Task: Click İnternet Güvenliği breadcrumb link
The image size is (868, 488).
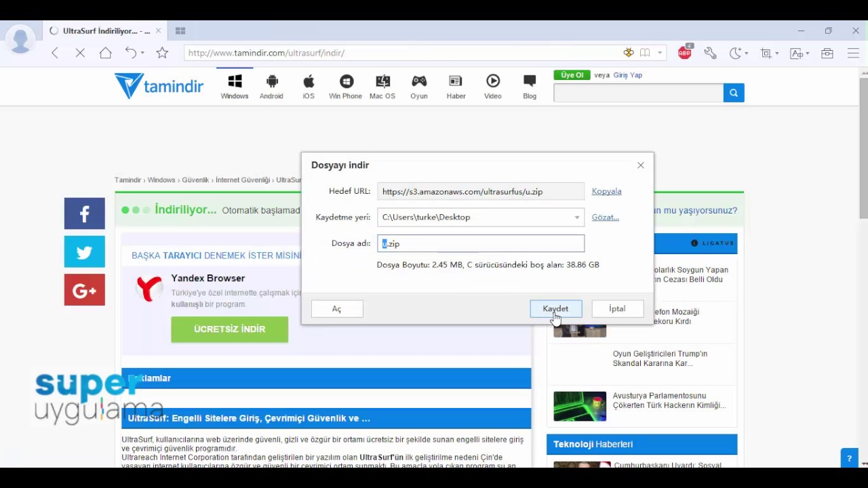Action: [x=243, y=180]
